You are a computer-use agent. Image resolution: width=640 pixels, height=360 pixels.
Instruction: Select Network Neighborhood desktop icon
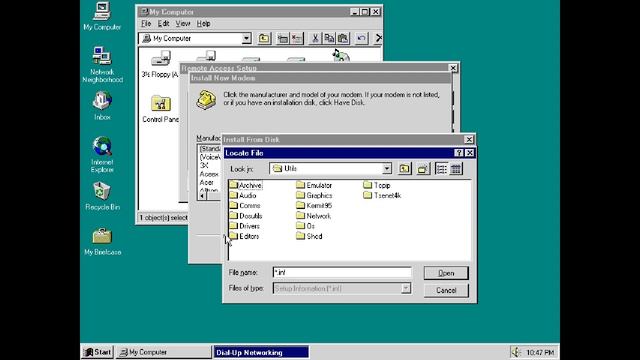click(x=102, y=65)
